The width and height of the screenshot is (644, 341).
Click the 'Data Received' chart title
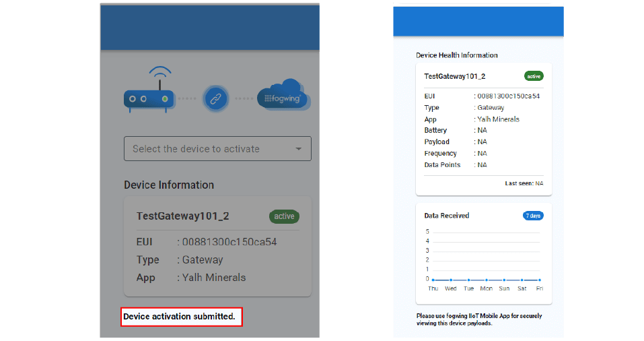coord(446,216)
